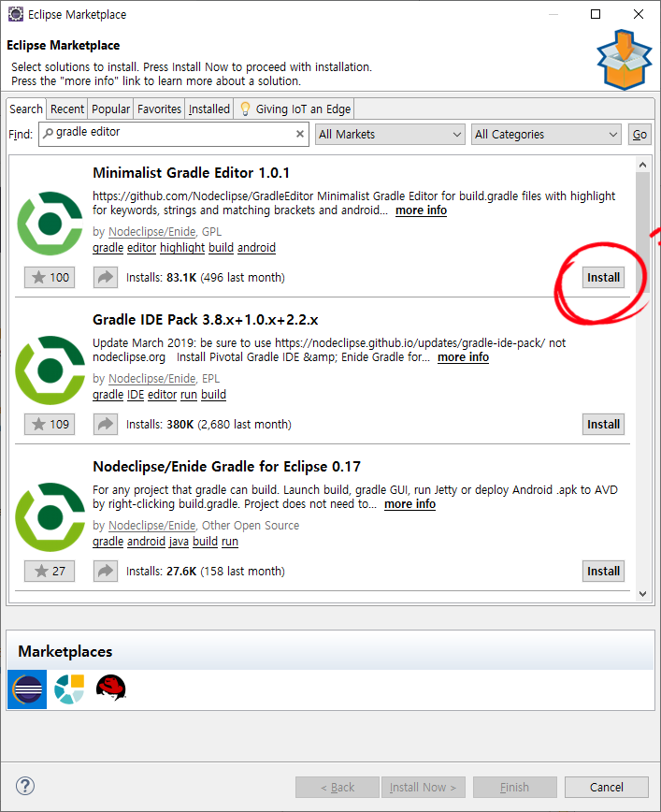Click the run tag under Gradle IDE Pack
This screenshot has height=812, width=661.
tap(189, 395)
